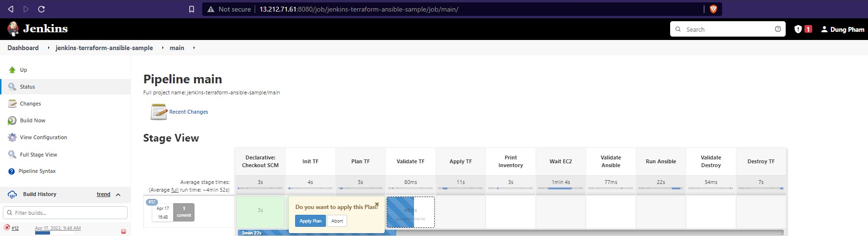Image resolution: width=868 pixels, height=236 pixels.
Task: Click the green Checkout SCM 3s stage cell
Action: tap(260, 212)
